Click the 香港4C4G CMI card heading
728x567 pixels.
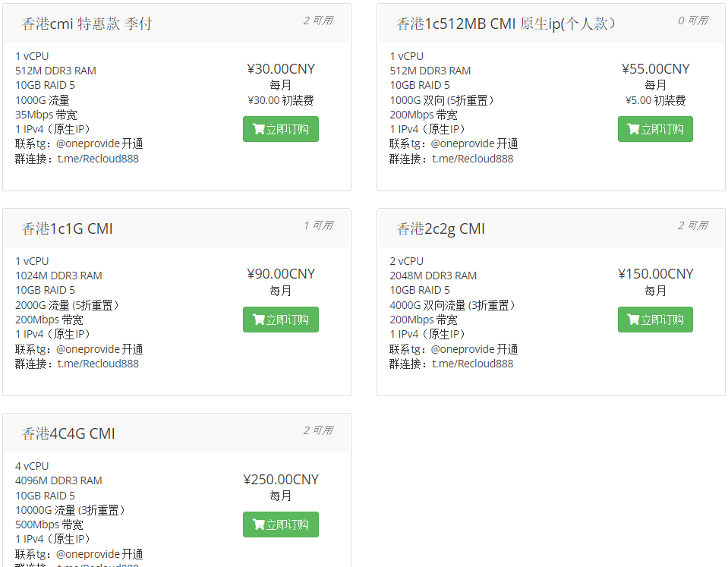point(68,433)
